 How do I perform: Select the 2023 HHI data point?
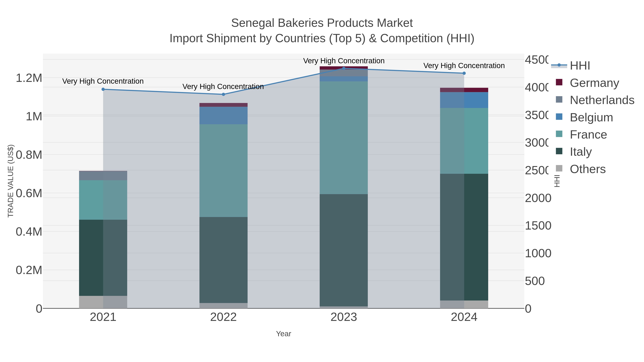pyautogui.click(x=344, y=68)
